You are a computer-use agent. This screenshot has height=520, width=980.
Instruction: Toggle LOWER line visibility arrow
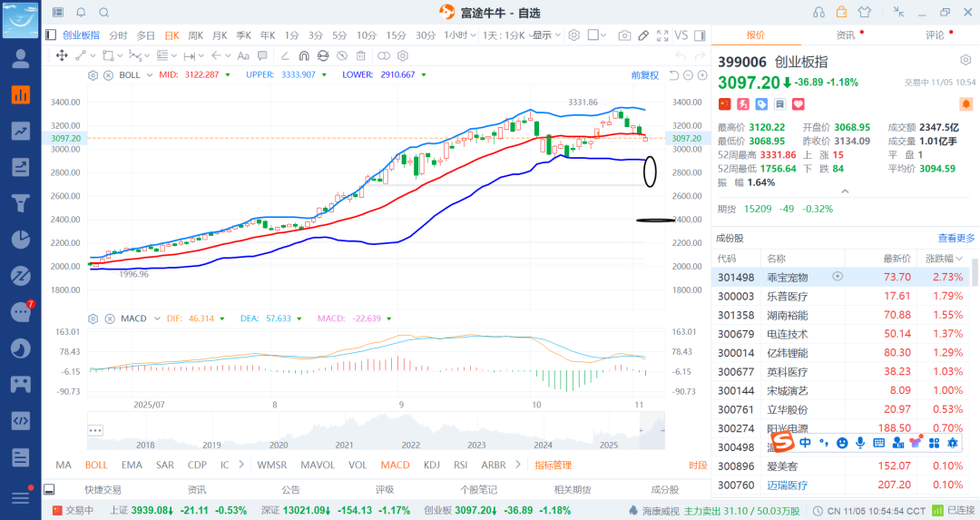pyautogui.click(x=424, y=75)
